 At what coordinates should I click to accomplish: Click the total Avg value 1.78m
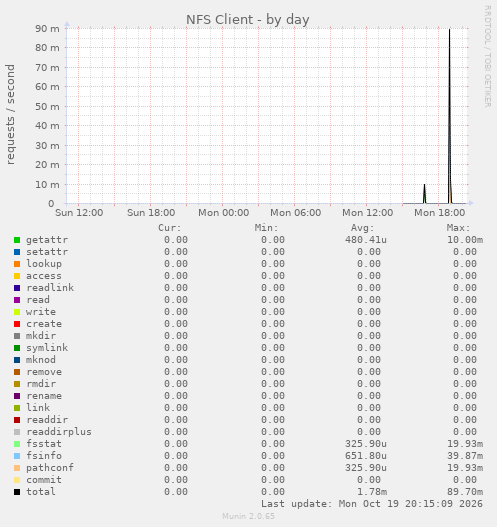point(372,492)
